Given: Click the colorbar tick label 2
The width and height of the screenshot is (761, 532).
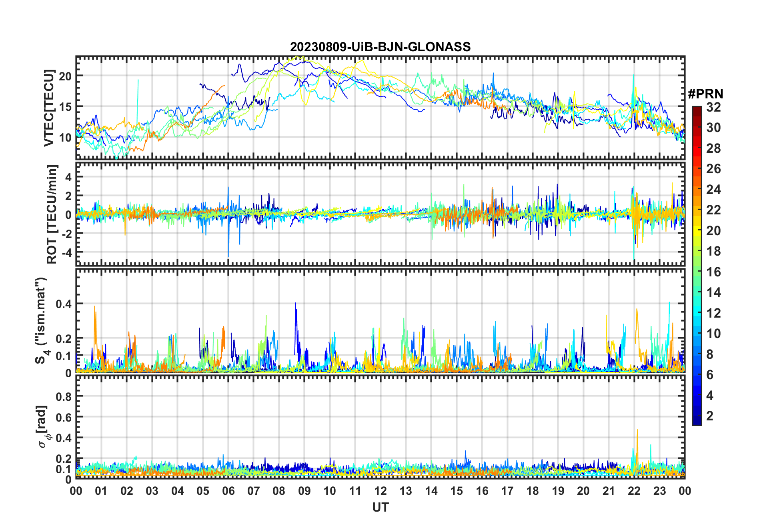Looking at the screenshot, I should tap(710, 416).
